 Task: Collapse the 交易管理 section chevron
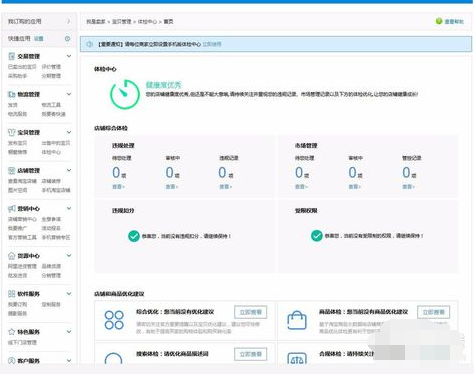pos(69,56)
